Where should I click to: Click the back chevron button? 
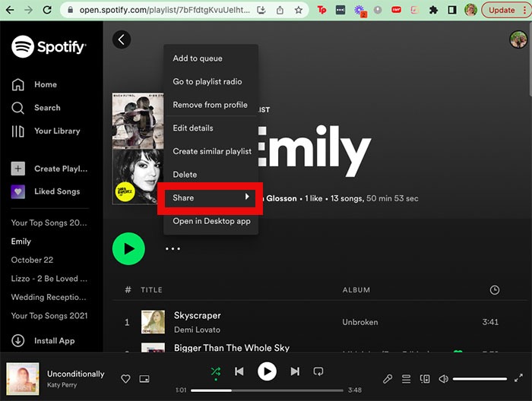coord(122,39)
